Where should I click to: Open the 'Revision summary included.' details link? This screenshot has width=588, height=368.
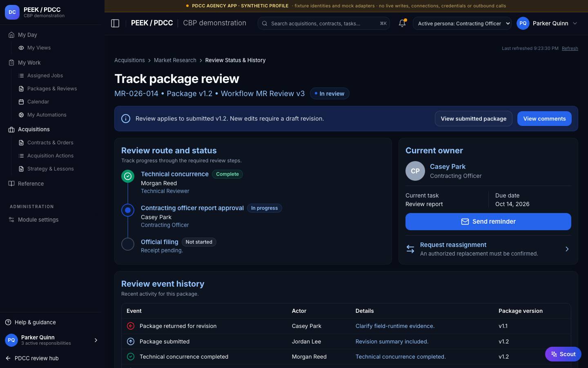tap(392, 341)
